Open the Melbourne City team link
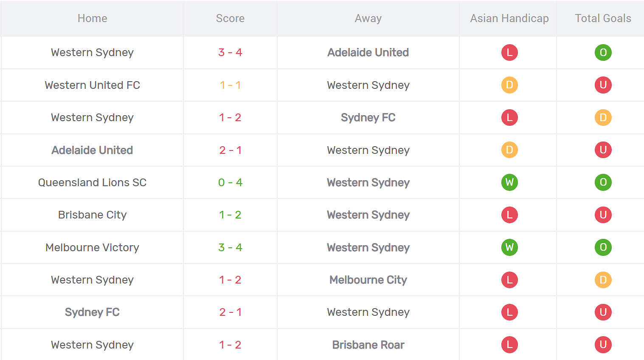This screenshot has width=644, height=360. [x=368, y=280]
